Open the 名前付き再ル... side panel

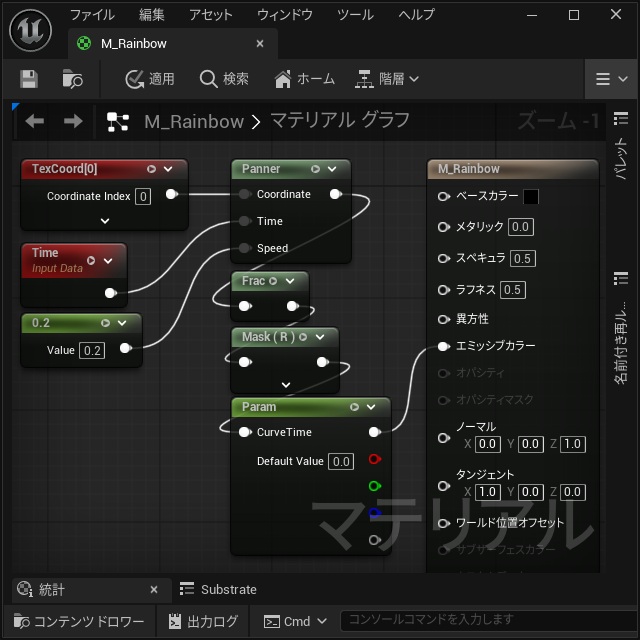coord(621,328)
